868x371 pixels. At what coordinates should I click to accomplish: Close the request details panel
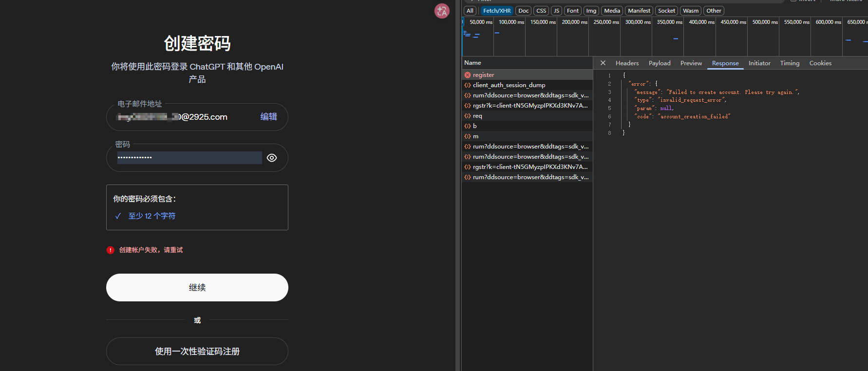tap(603, 63)
